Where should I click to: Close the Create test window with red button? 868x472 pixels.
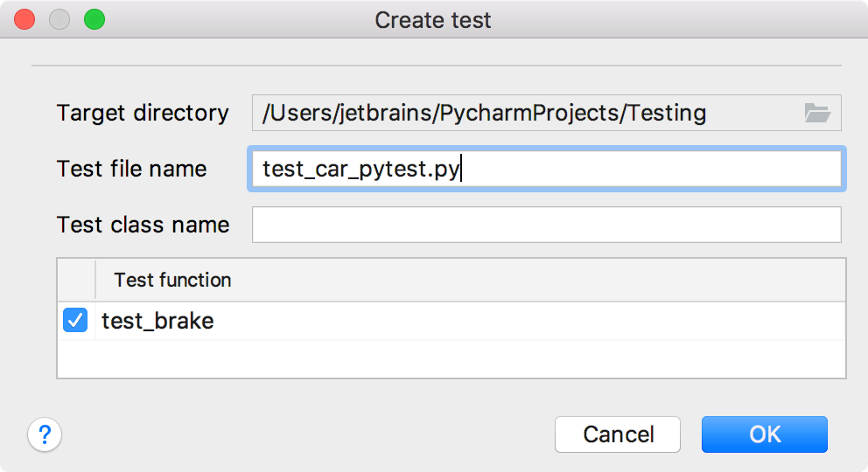(x=24, y=19)
